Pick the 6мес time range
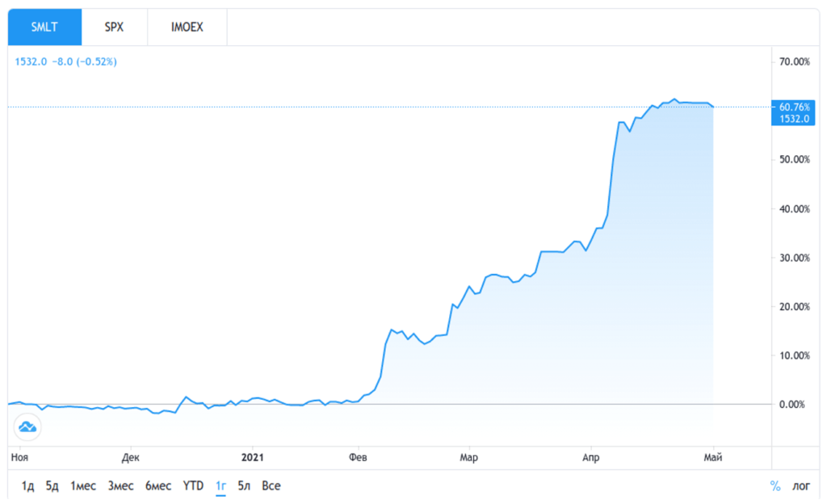Viewport: 827px width, 504px height. click(158, 485)
